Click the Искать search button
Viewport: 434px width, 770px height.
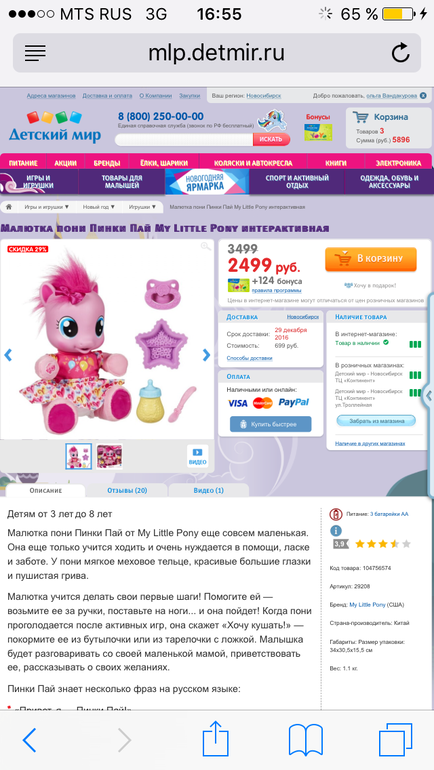click(x=271, y=139)
